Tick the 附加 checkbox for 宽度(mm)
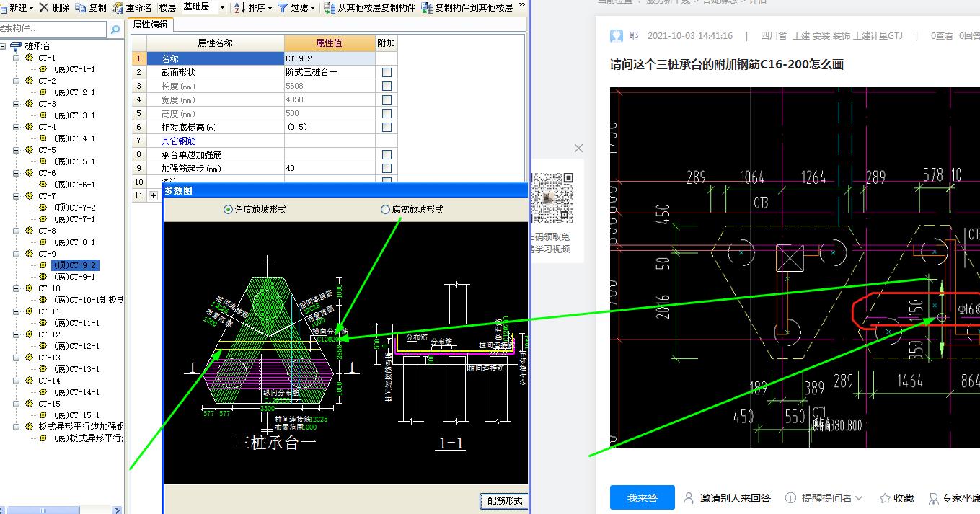The image size is (980, 514). click(387, 100)
